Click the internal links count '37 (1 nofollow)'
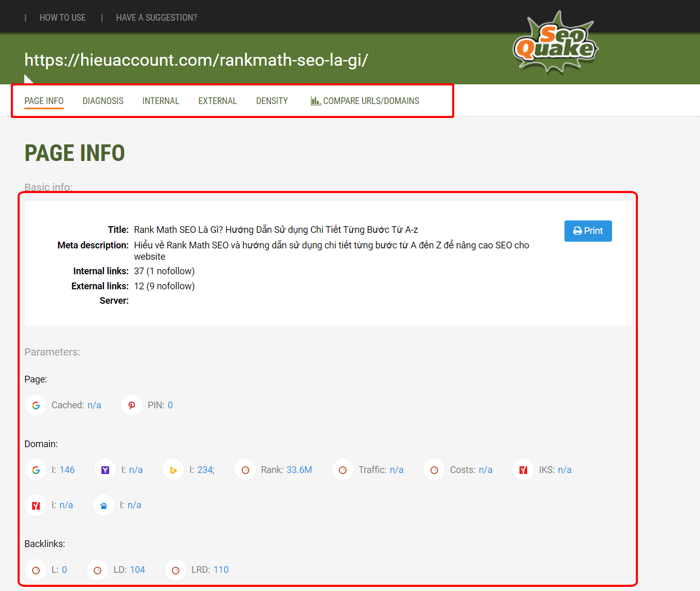This screenshot has width=700, height=591. click(164, 271)
